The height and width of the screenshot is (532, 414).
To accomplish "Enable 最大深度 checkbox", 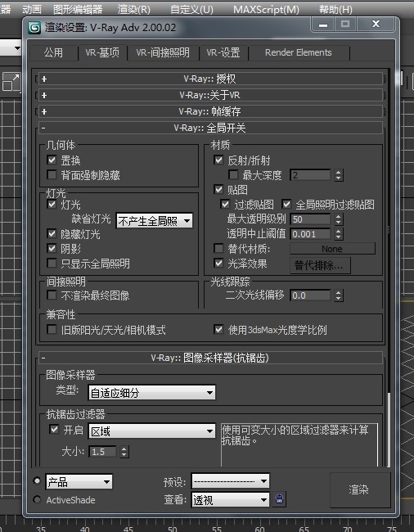I will 233,174.
